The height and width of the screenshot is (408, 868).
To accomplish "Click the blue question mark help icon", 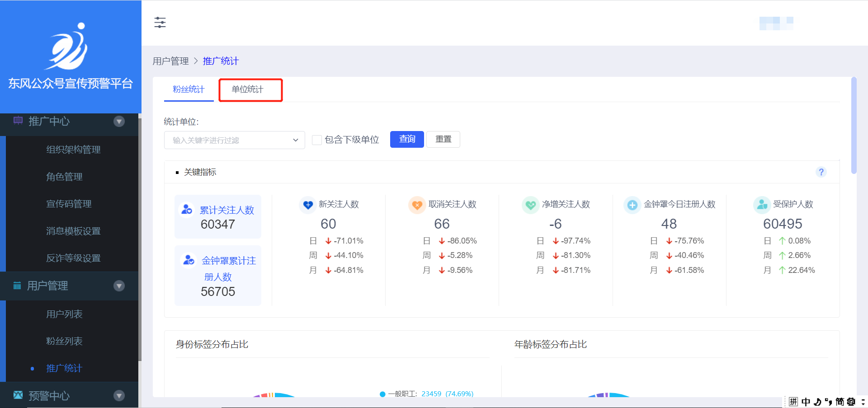I will pos(821,172).
